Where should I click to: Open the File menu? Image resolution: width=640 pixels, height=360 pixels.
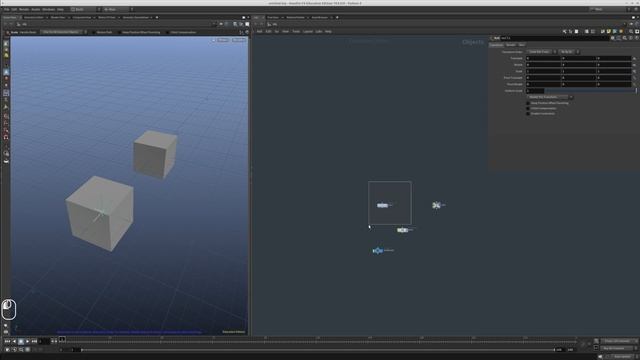tap(7, 9)
